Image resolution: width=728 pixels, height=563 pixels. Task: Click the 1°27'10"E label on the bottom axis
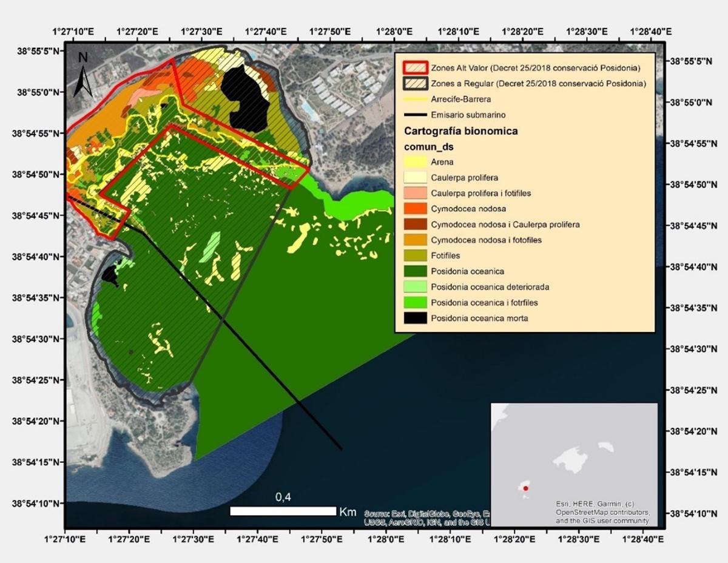pyautogui.click(x=65, y=538)
